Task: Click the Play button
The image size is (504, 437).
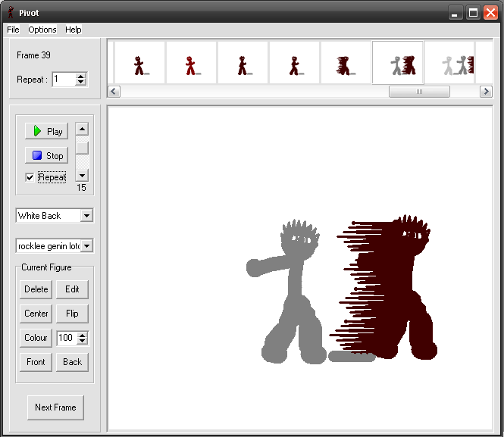Action: click(46, 131)
